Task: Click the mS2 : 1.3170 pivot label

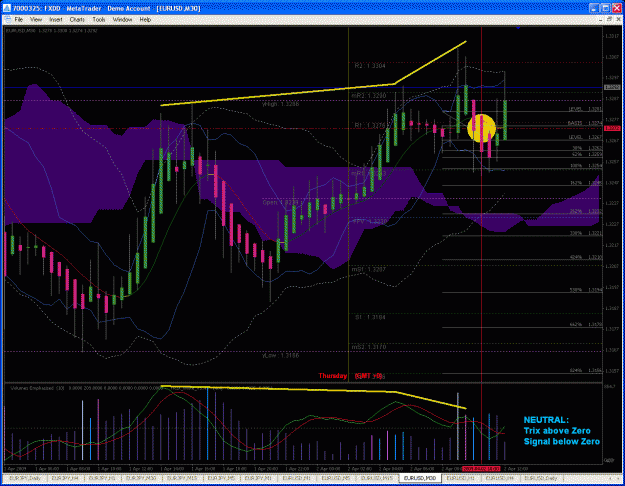Action: [x=369, y=347]
